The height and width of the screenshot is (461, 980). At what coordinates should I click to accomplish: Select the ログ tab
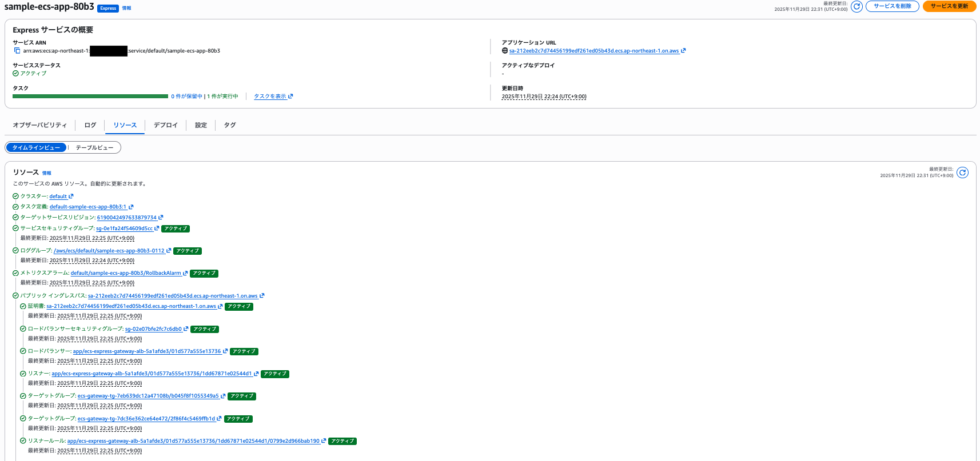click(90, 125)
